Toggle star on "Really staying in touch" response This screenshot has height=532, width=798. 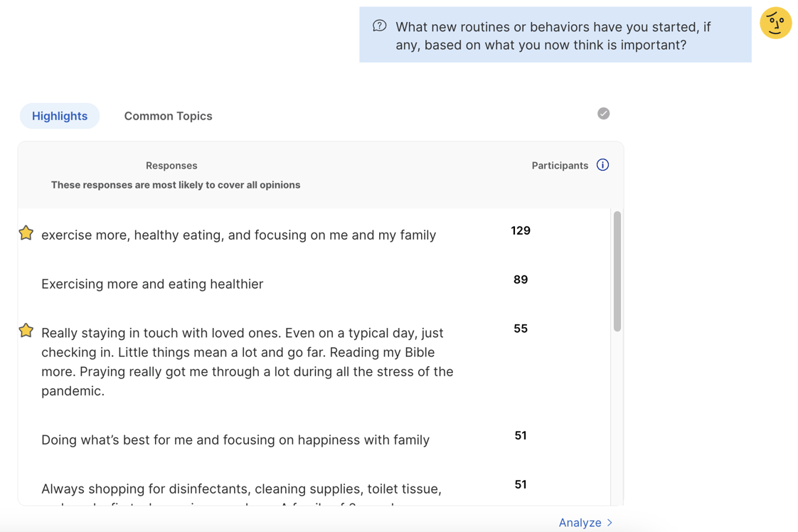click(x=26, y=331)
